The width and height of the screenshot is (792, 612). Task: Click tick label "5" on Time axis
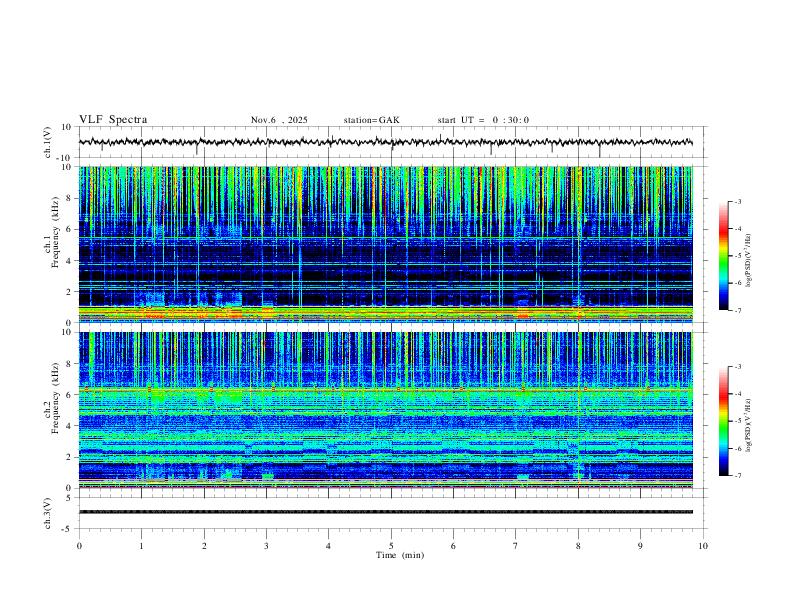[x=391, y=546]
